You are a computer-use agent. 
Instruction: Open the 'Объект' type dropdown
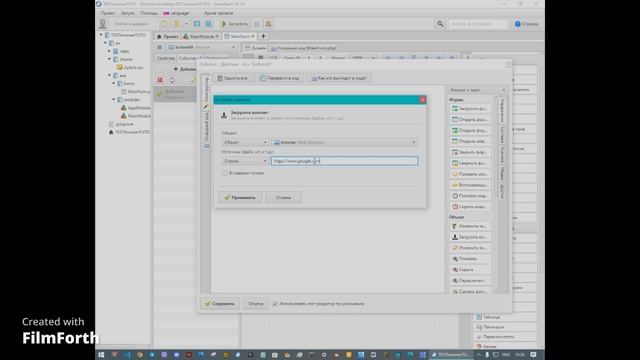click(x=245, y=142)
